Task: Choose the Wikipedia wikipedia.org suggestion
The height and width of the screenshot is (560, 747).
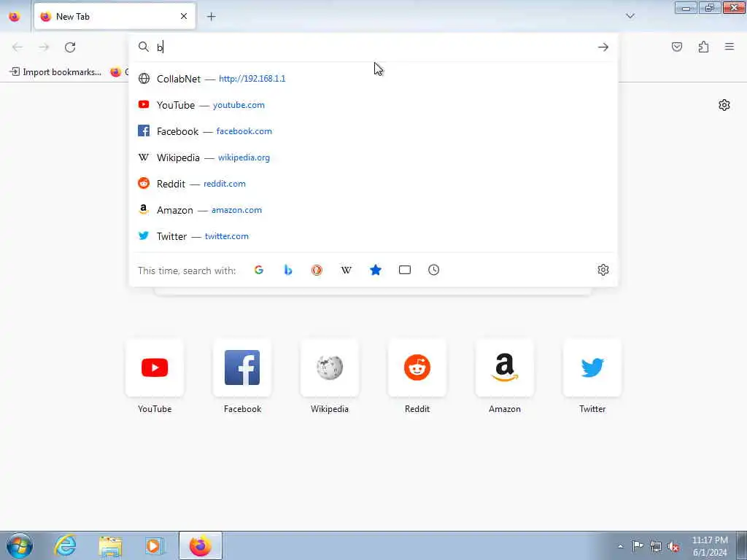Action: 373,157
